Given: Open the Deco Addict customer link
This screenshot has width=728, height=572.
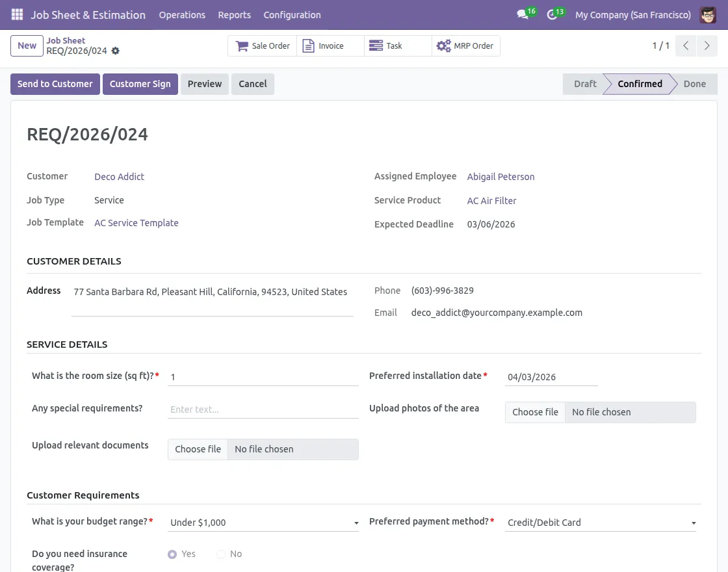Looking at the screenshot, I should 119,177.
